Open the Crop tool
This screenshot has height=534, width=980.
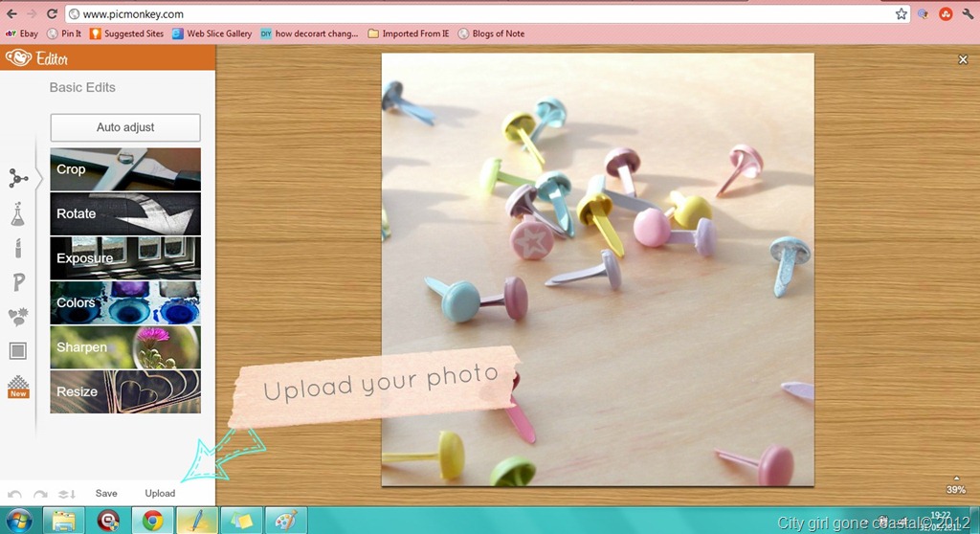coord(125,169)
